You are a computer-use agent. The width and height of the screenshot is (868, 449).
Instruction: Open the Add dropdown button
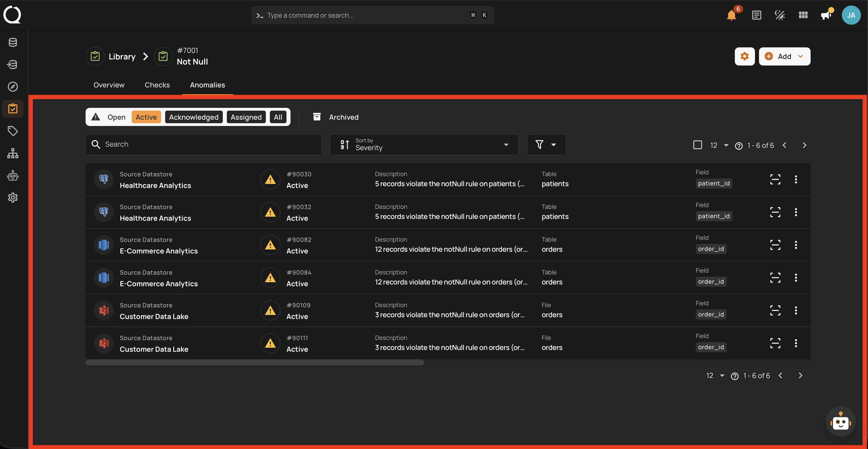(x=784, y=56)
